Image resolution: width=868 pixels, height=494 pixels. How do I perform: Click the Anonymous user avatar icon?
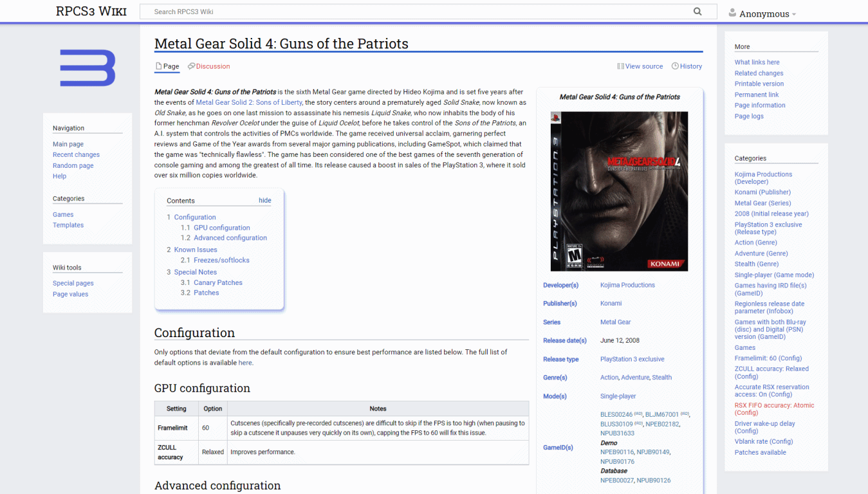(732, 13)
